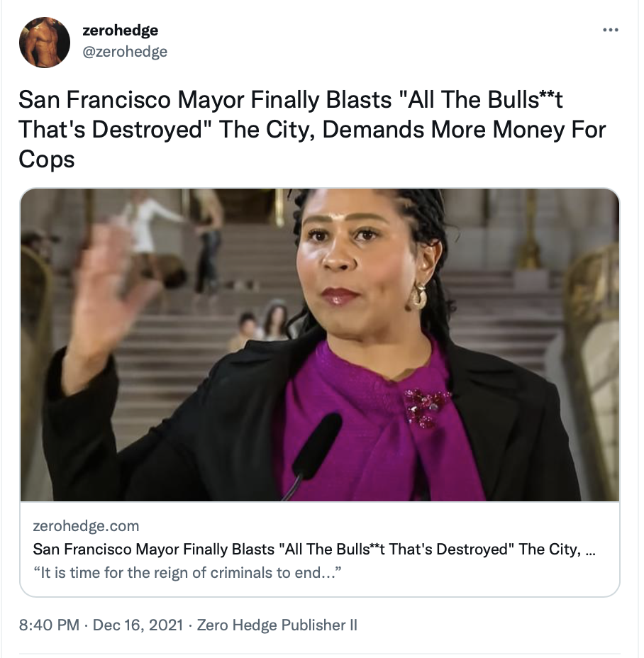Click the gold earring in the photo
This screenshot has width=644, height=658.
click(x=417, y=296)
